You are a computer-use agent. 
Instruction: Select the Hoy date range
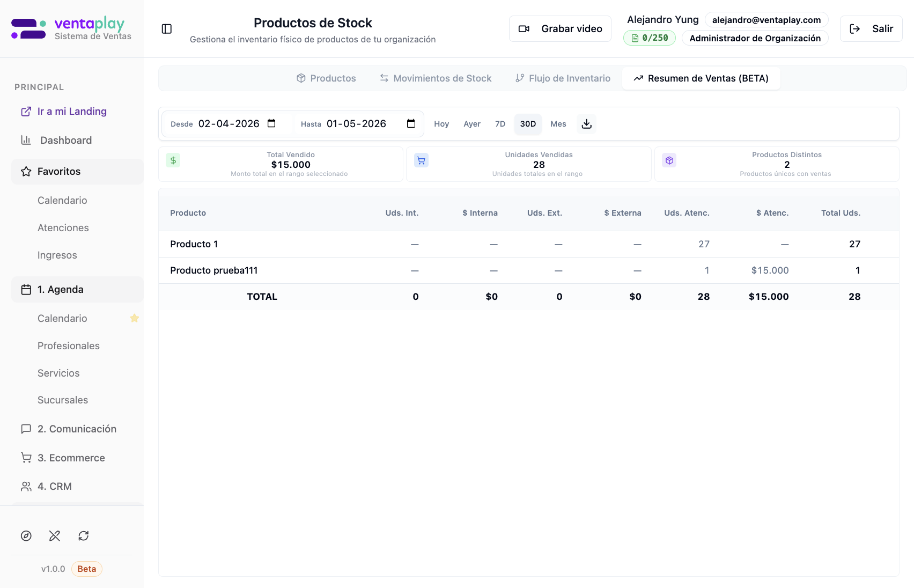pyautogui.click(x=441, y=124)
